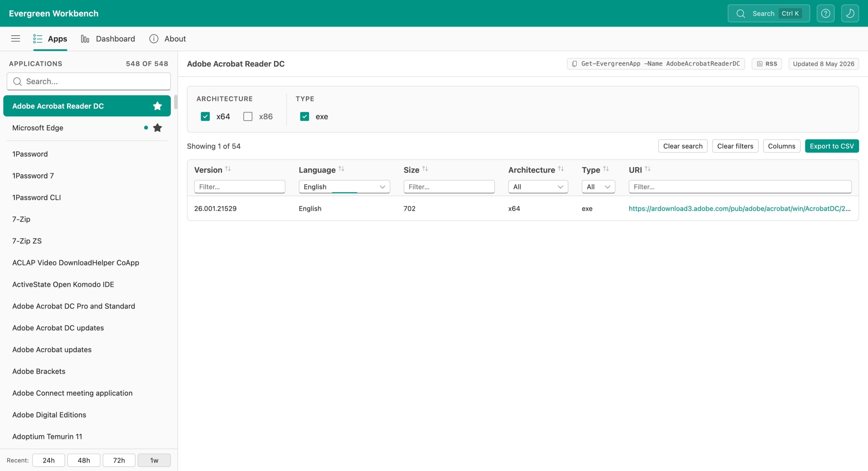
Task: Copy the Get-EvergreenApp command
Action: point(656,64)
